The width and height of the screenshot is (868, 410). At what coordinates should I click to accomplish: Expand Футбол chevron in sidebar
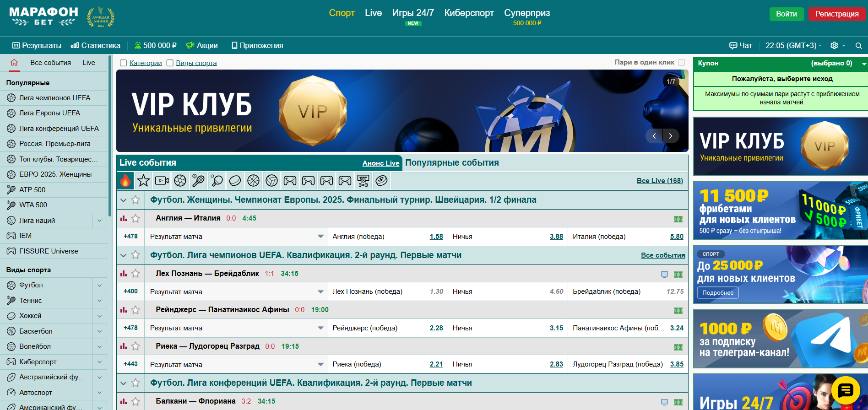click(99, 285)
